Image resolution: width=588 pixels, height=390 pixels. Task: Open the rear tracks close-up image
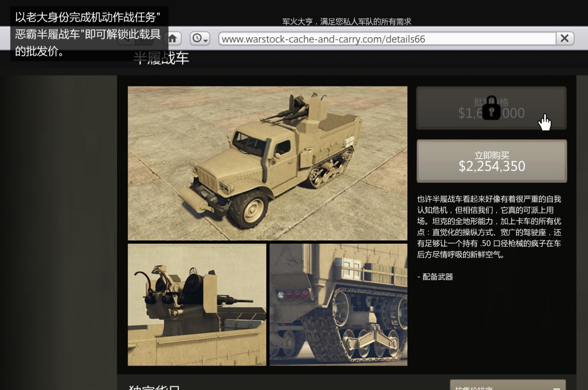339,305
